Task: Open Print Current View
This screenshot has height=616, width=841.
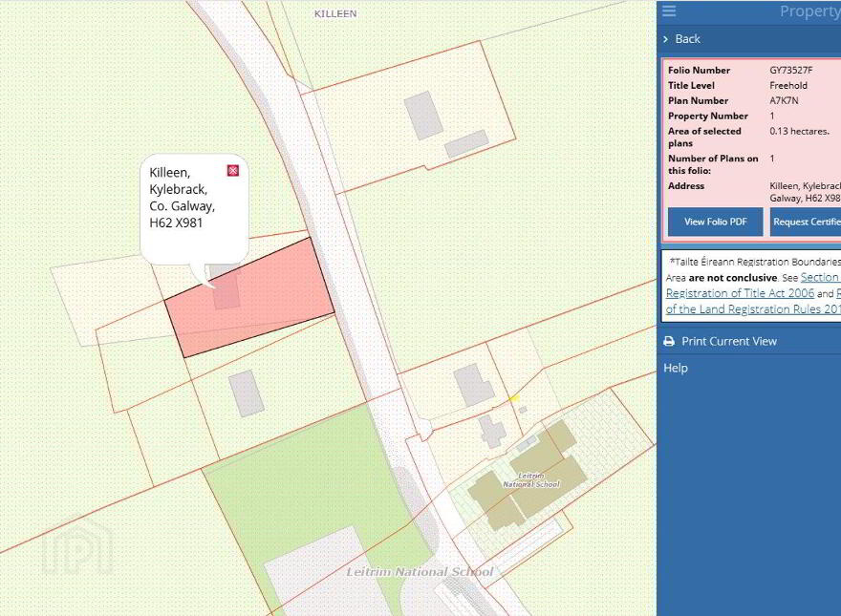Action: (x=729, y=342)
